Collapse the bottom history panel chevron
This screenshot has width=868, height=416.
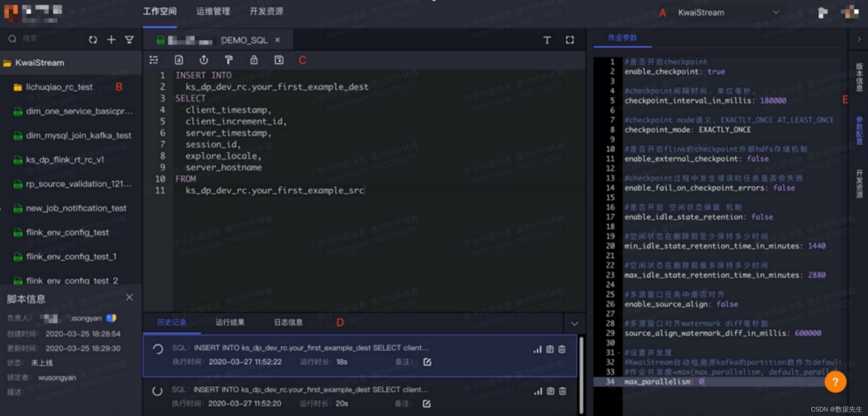click(574, 324)
